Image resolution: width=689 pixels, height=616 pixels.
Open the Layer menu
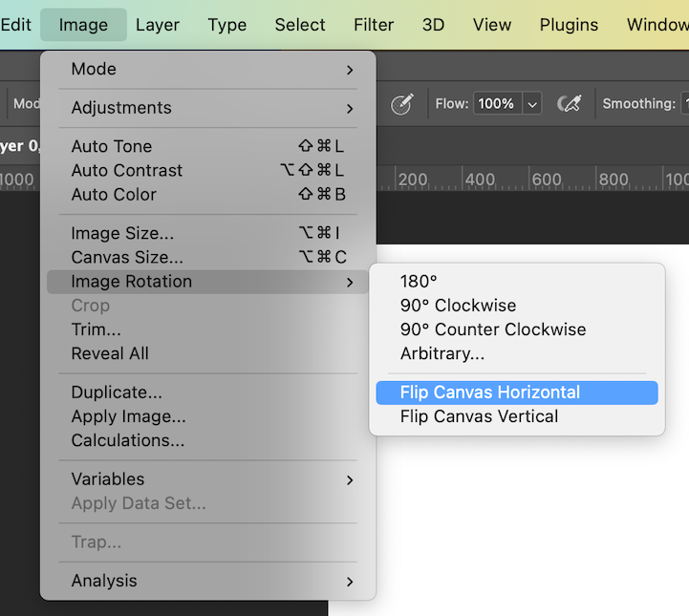(x=159, y=25)
